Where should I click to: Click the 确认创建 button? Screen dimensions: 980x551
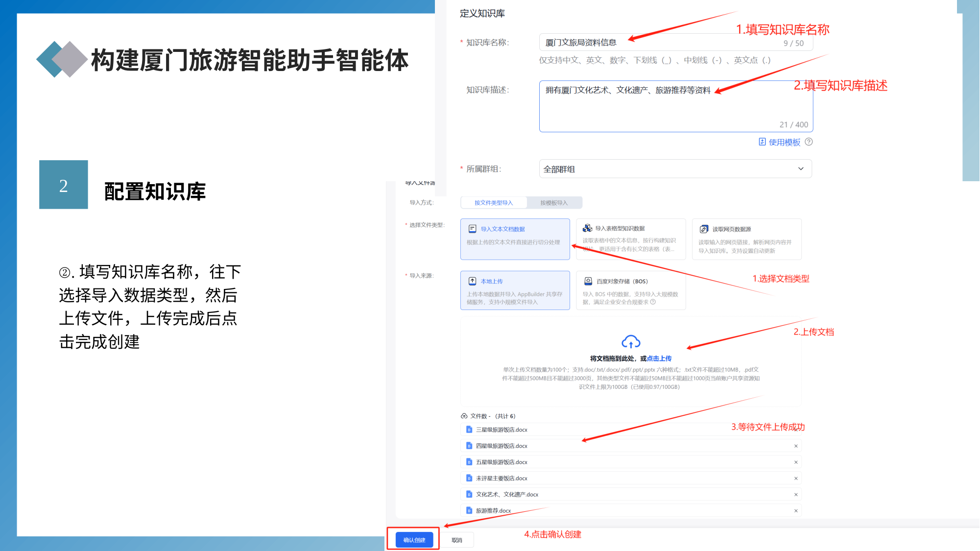pos(414,540)
